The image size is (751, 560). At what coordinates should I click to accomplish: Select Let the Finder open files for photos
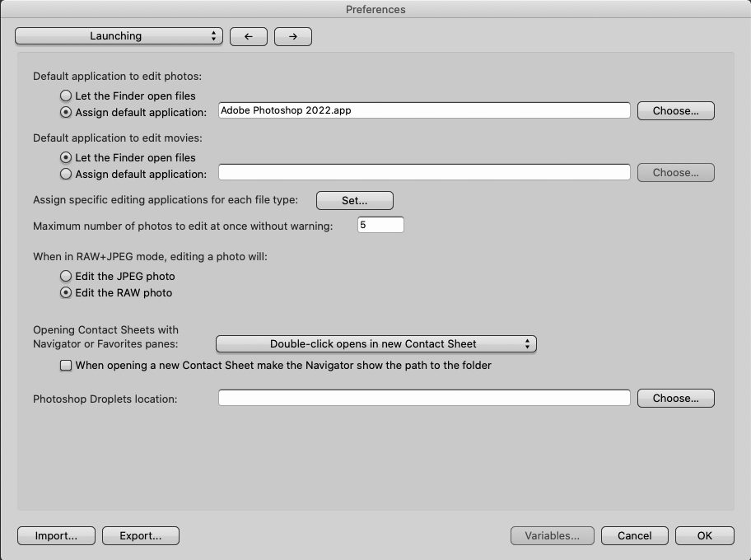pos(66,96)
